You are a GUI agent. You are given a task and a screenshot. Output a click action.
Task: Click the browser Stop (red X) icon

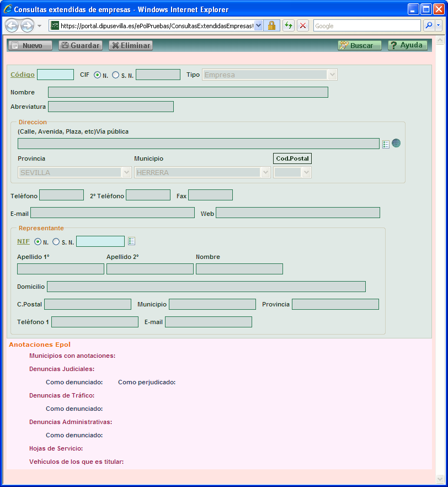coord(303,26)
